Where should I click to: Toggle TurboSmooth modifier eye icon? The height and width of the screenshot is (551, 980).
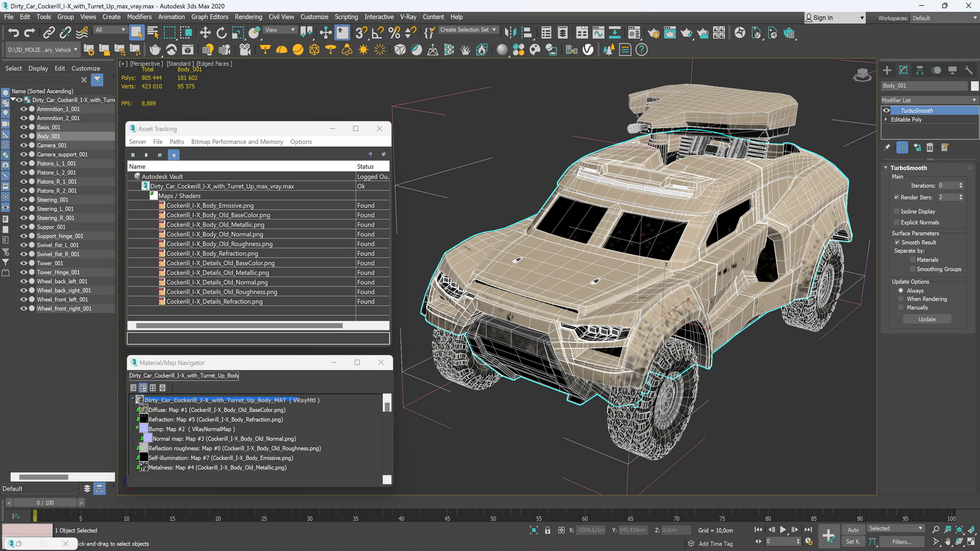click(x=887, y=111)
